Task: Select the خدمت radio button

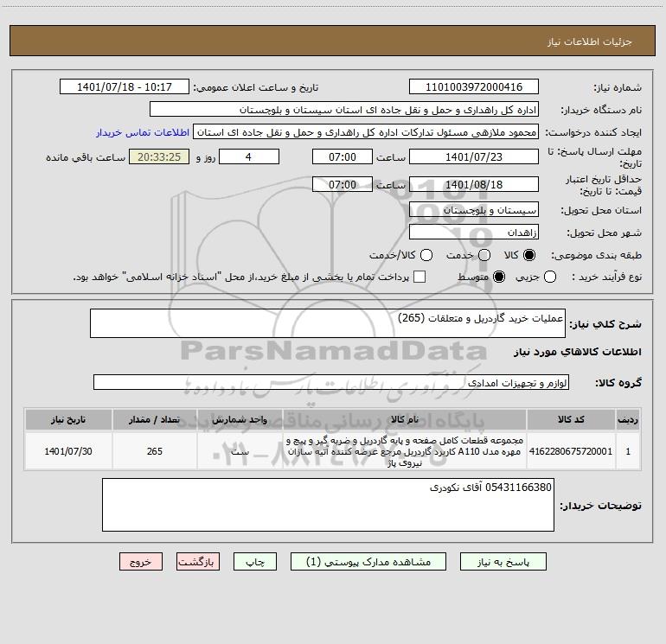Action: pyautogui.click(x=484, y=255)
